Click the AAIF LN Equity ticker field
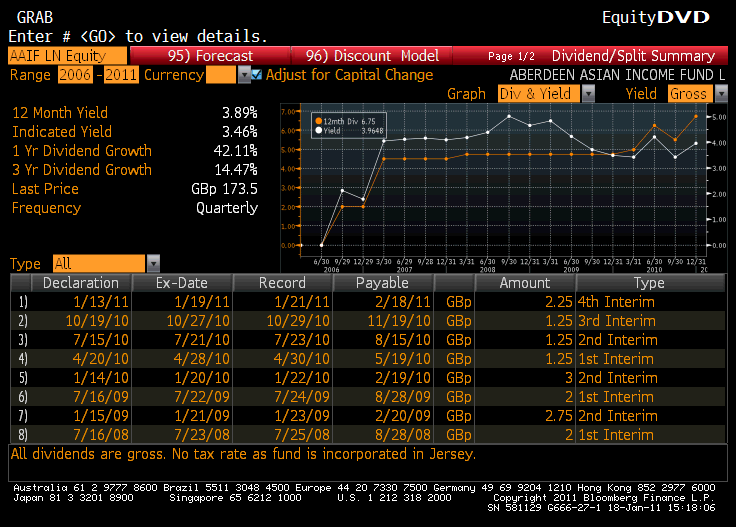This screenshot has width=736, height=527. [68, 56]
